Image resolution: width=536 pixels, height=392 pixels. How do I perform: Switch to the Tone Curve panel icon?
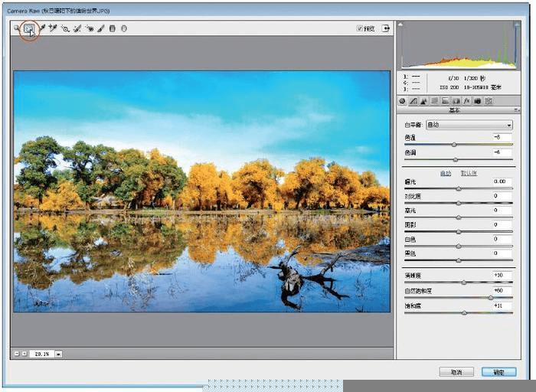coord(413,100)
